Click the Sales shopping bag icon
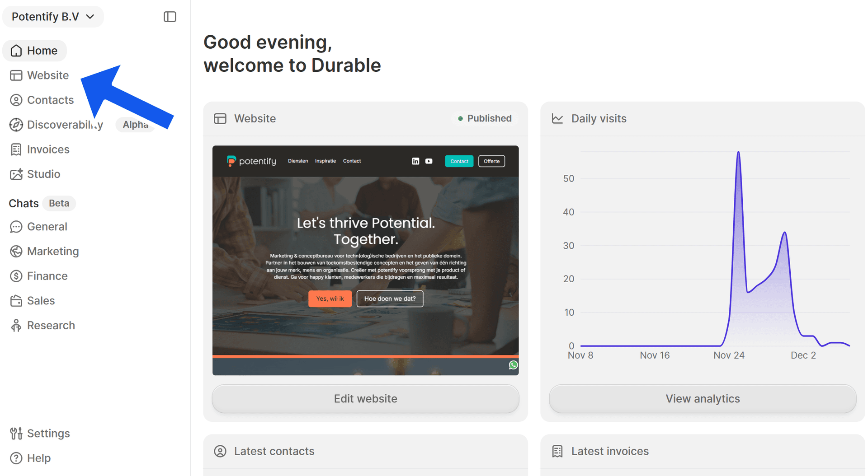 click(16, 301)
